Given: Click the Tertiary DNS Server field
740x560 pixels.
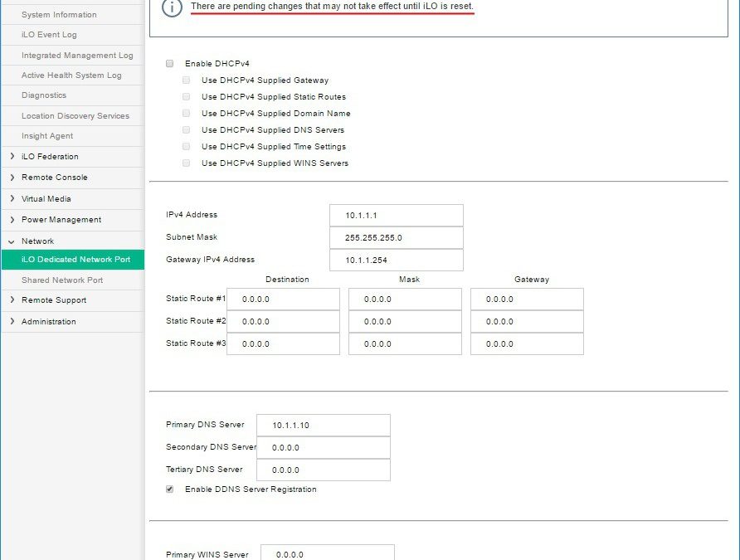Looking at the screenshot, I should tap(324, 470).
